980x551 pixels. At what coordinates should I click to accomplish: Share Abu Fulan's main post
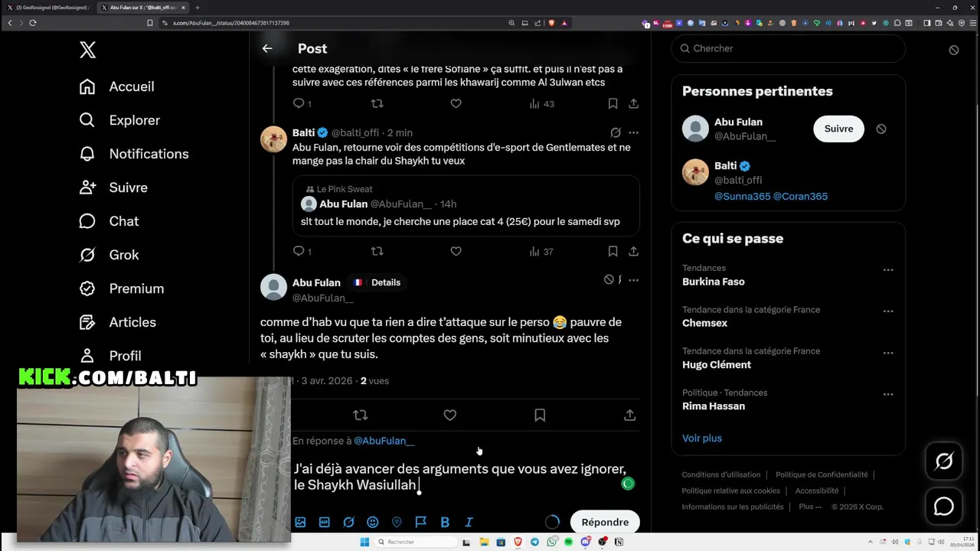(x=629, y=415)
